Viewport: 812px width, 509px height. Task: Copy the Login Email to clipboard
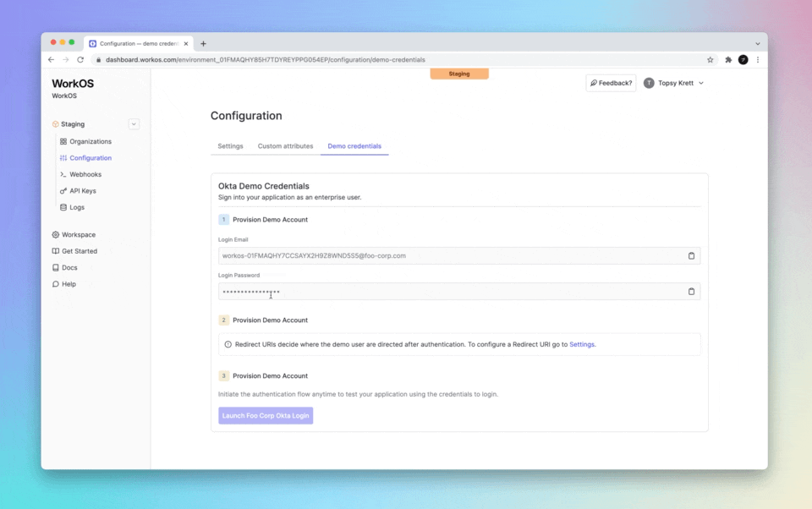(691, 256)
